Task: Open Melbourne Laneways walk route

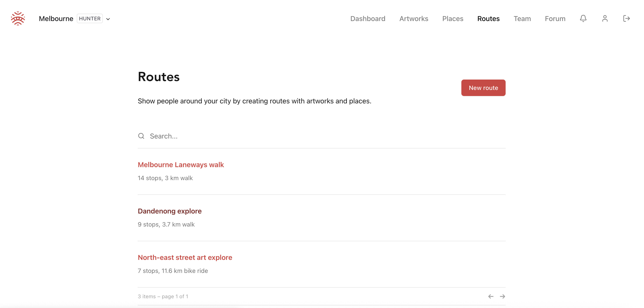Action: (181, 165)
